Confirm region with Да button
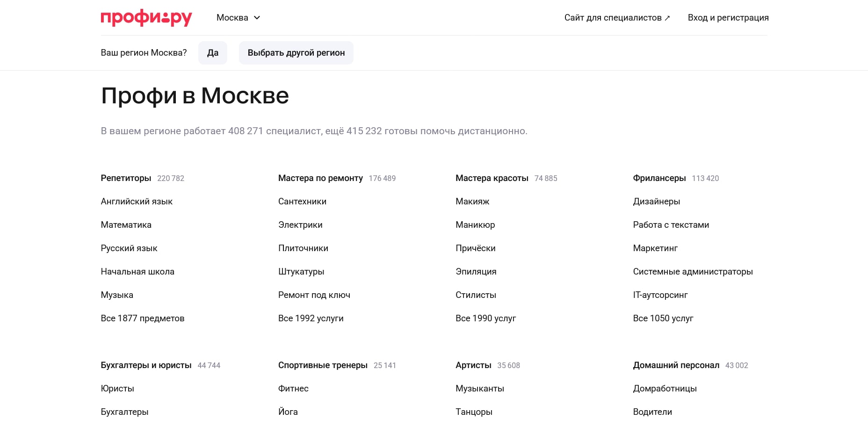 [x=213, y=53]
